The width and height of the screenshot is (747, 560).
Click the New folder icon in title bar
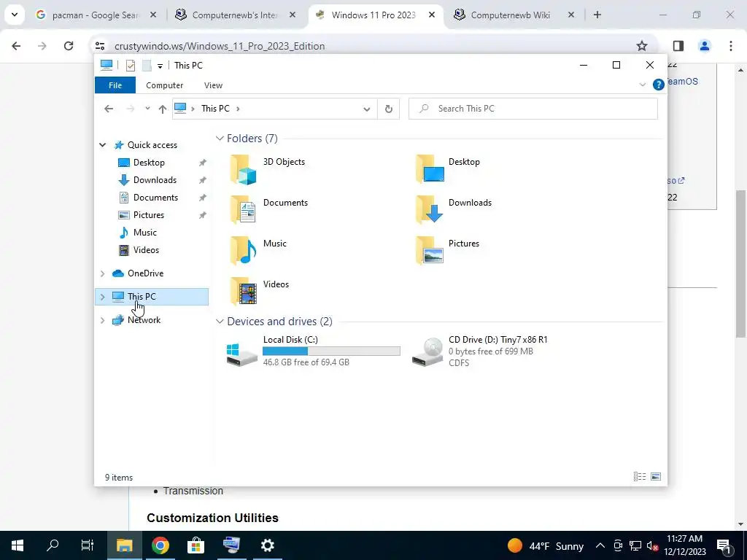pos(147,65)
